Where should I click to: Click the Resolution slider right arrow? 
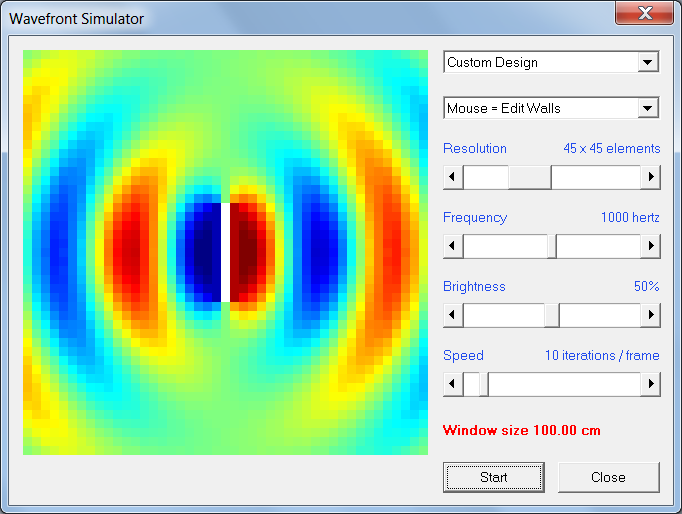[651, 177]
